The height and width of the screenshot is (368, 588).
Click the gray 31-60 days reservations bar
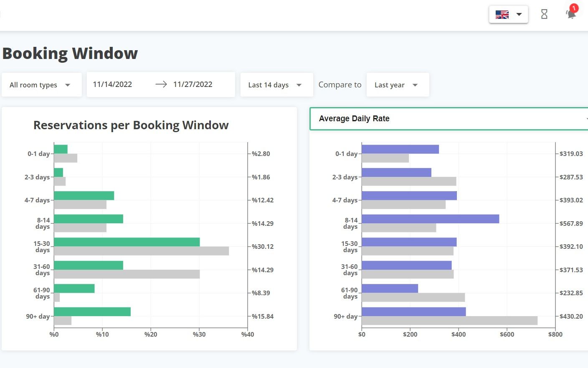[x=127, y=274]
